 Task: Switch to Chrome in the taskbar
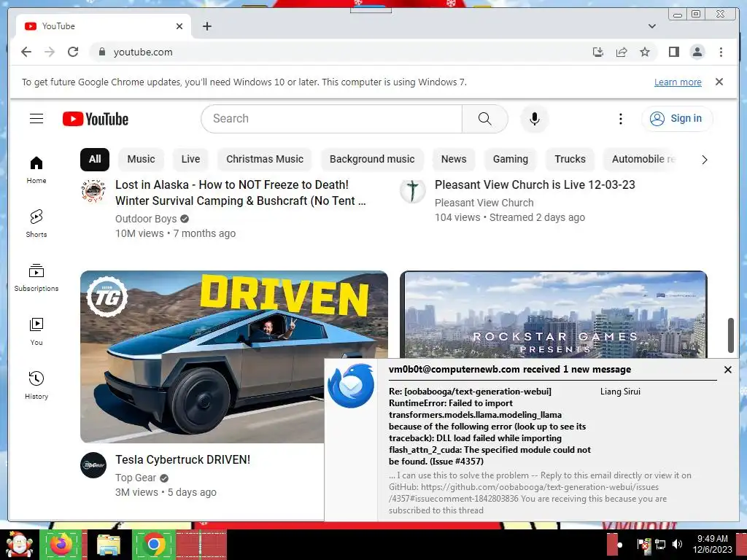(x=153, y=545)
